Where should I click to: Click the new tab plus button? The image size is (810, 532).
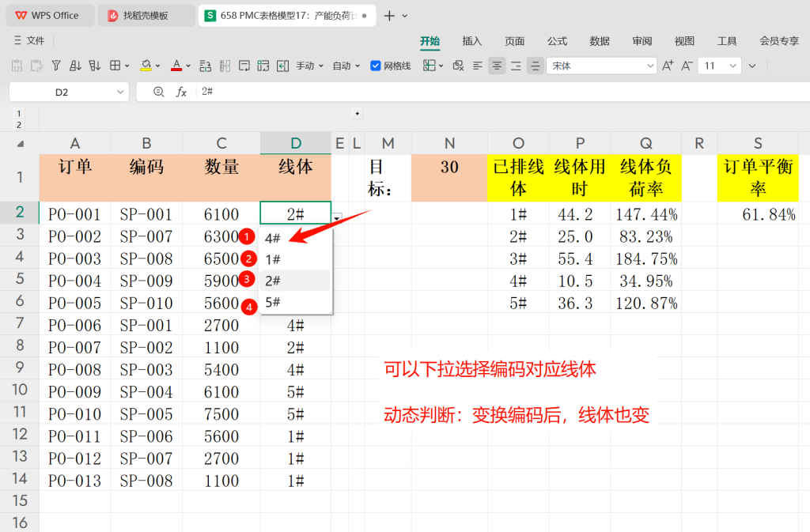(389, 16)
